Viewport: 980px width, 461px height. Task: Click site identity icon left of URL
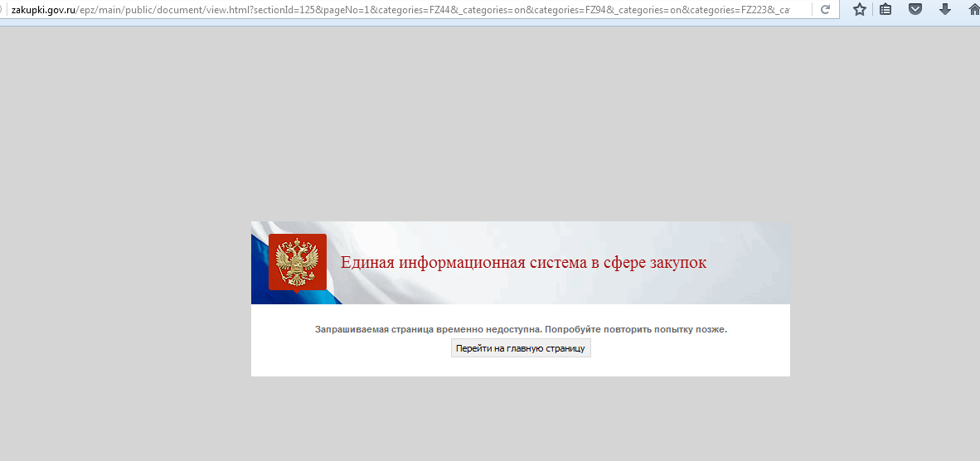pyautogui.click(x=2, y=10)
